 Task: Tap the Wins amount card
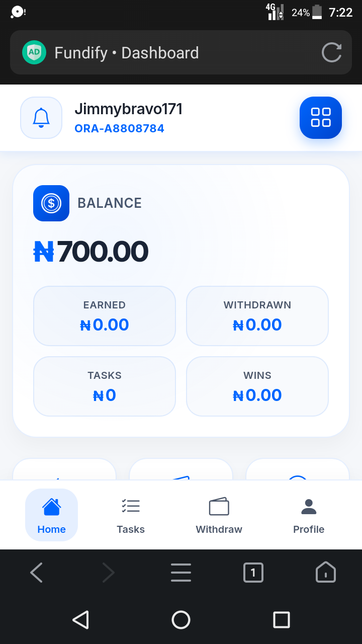coord(257,386)
